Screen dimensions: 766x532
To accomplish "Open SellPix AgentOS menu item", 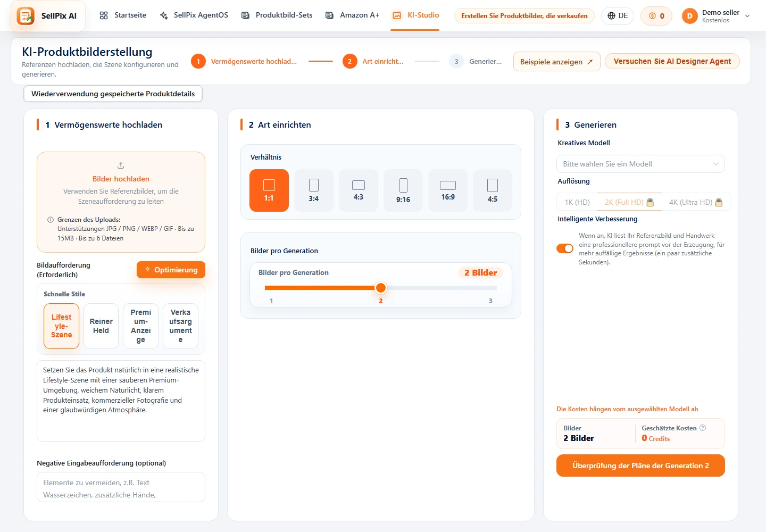I will point(194,15).
